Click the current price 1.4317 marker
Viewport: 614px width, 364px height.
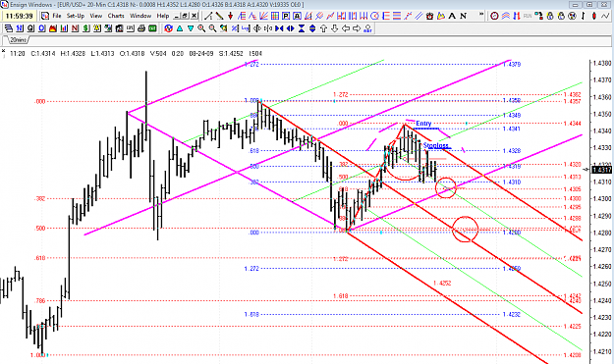[x=602, y=170]
